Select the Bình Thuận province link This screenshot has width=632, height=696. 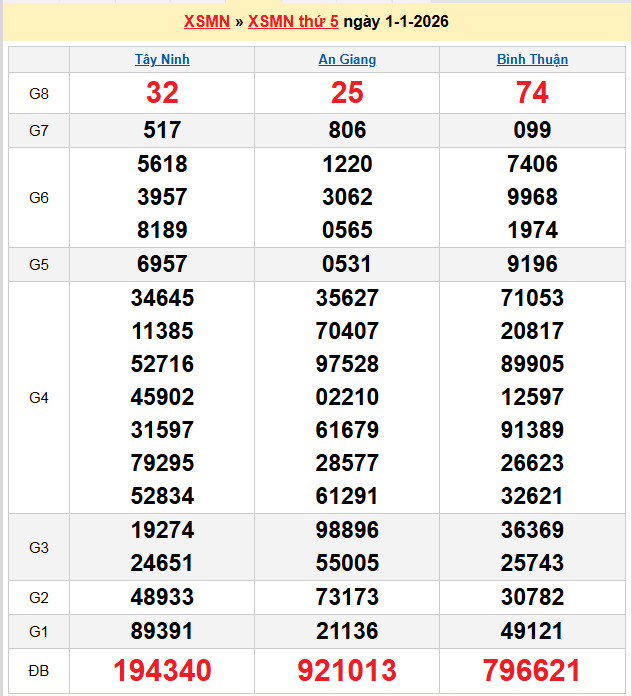pos(532,59)
